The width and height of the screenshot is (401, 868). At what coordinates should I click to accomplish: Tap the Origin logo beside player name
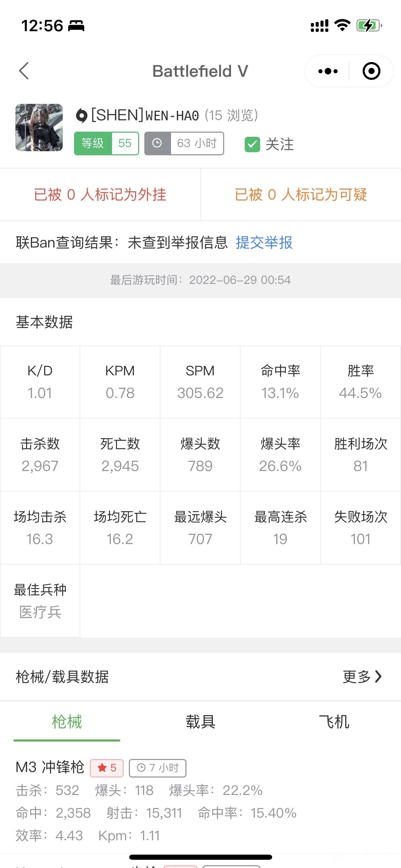pos(82,116)
